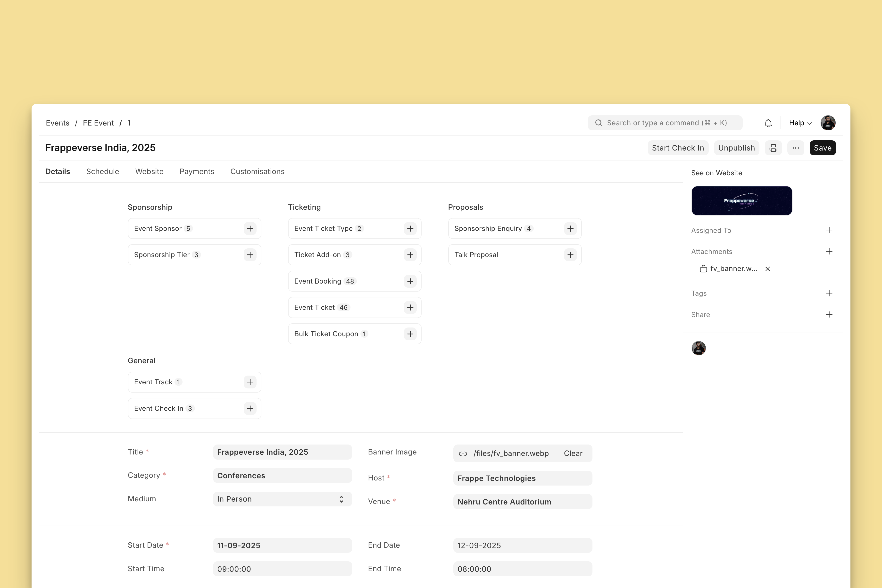Open the Help dropdown menu
The height and width of the screenshot is (588, 882).
[800, 123]
